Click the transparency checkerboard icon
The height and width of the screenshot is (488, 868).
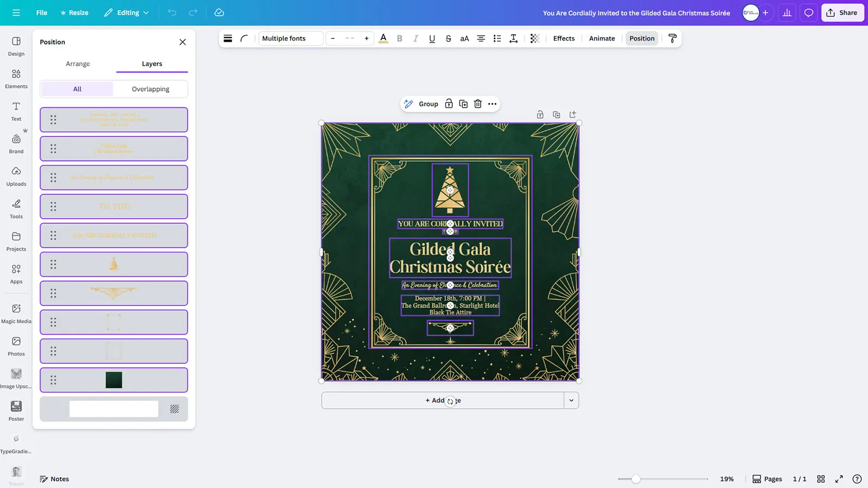535,38
